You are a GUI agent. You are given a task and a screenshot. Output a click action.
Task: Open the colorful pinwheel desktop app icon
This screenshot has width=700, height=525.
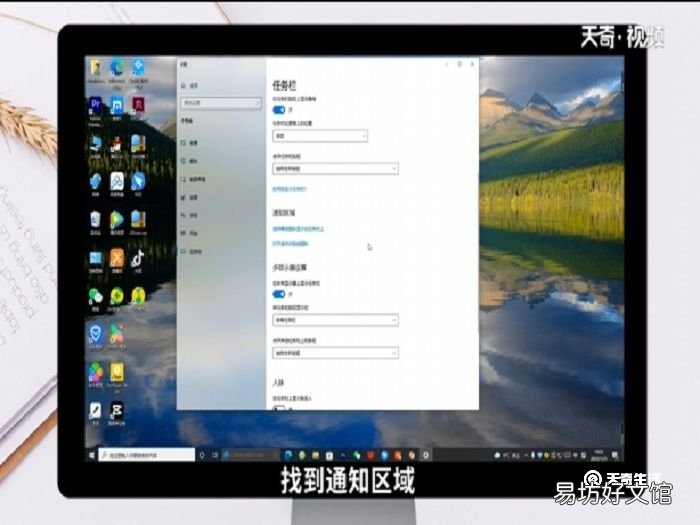[x=95, y=373]
